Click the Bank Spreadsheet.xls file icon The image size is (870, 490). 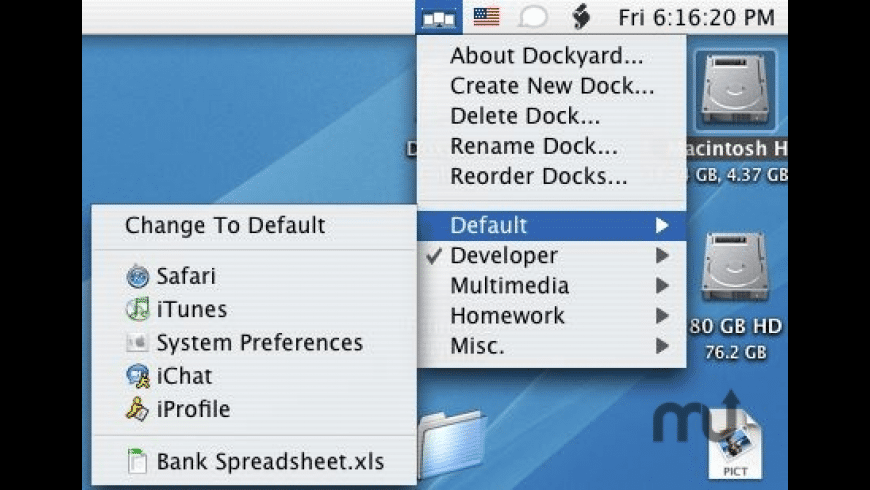click(x=136, y=461)
